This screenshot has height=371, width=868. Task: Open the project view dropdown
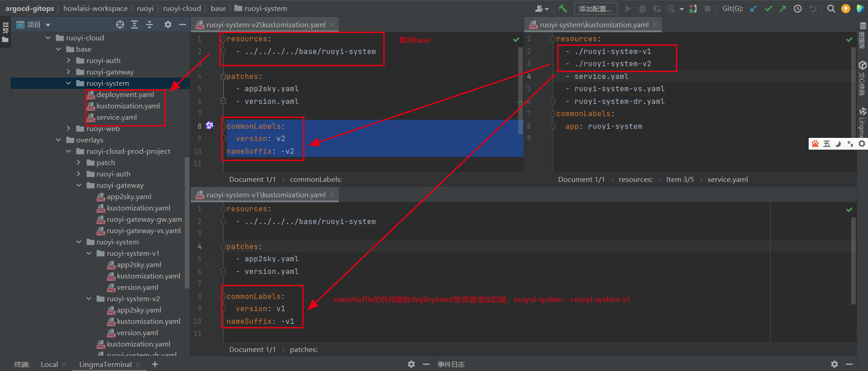[48, 25]
